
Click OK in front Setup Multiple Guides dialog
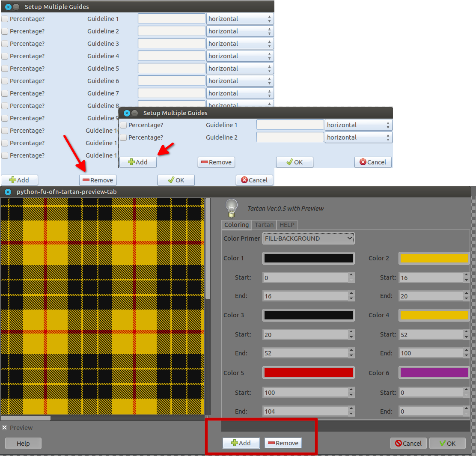(x=295, y=162)
